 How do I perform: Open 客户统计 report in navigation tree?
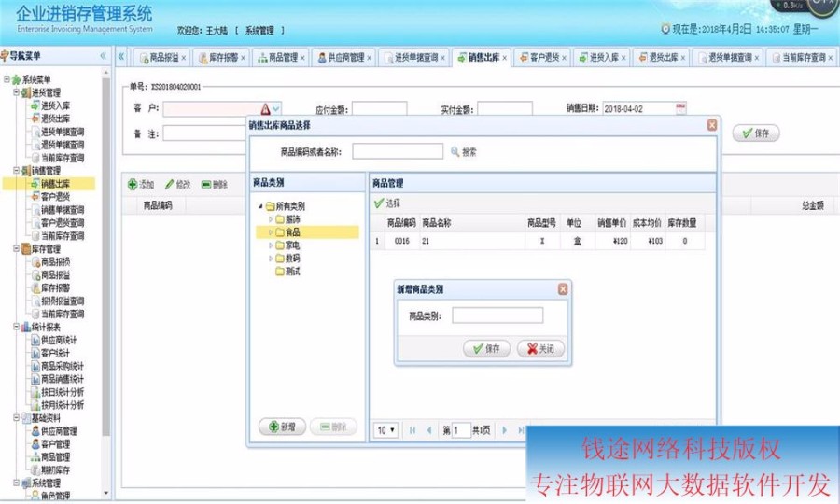click(55, 353)
